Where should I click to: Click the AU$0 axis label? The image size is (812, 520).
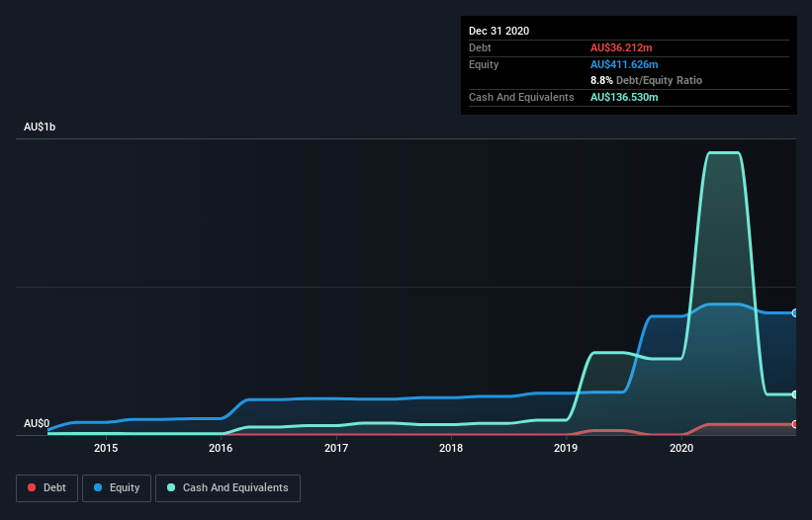(x=37, y=423)
